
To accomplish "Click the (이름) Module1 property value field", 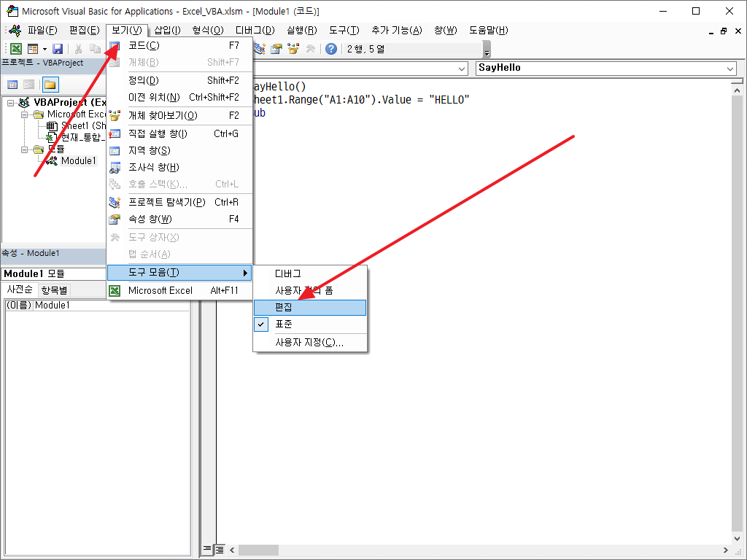I will tap(112, 306).
